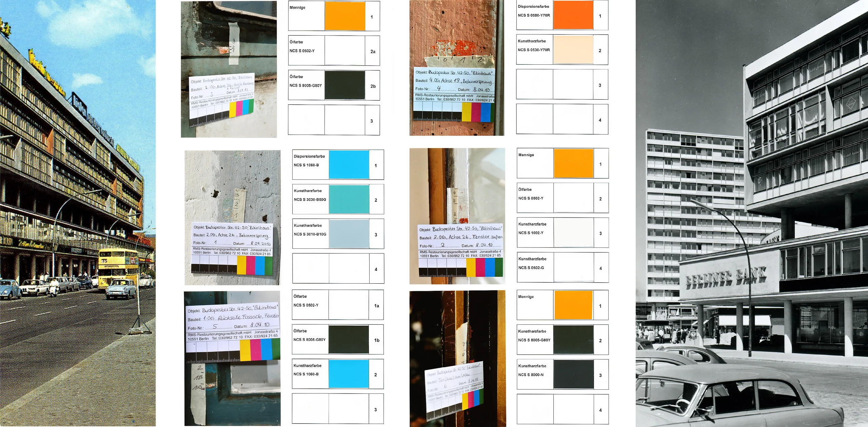Open the color postcard photo with yellow bus

click(x=78, y=213)
